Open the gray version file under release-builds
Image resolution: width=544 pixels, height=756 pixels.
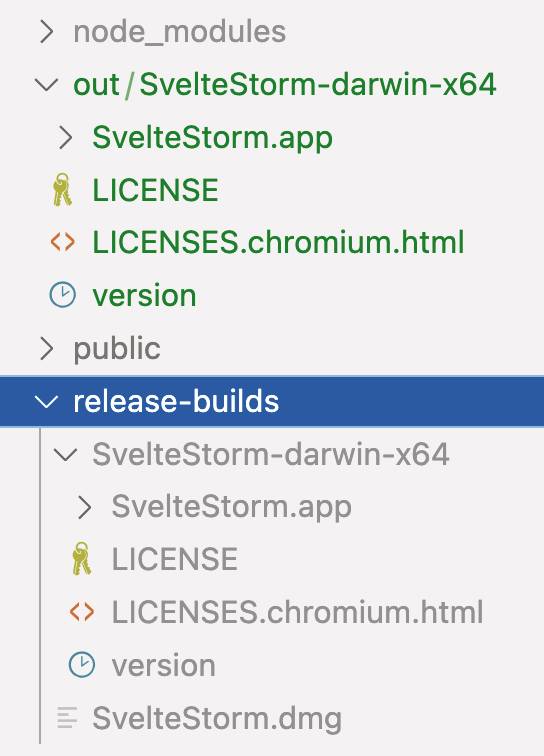pos(163,665)
